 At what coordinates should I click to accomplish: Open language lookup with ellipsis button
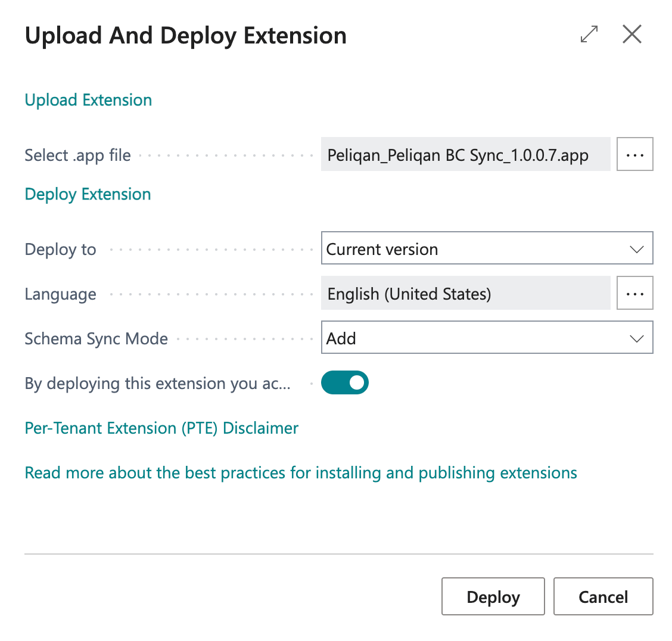[x=634, y=293]
